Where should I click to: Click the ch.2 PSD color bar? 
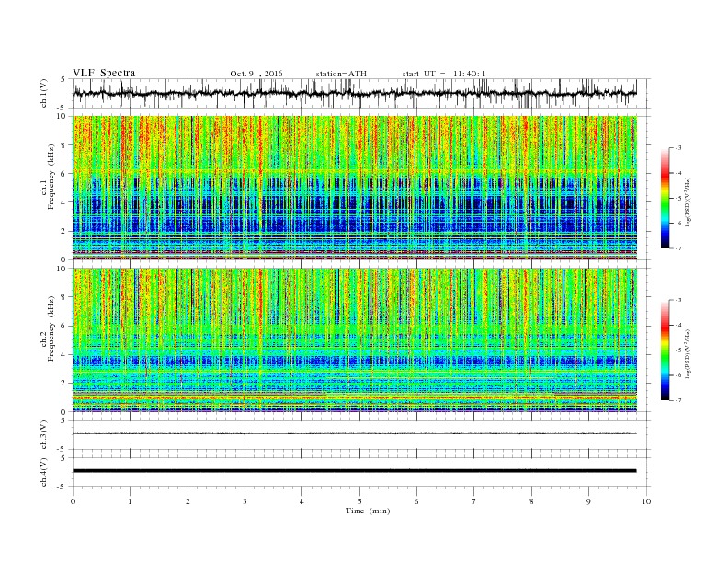coord(665,350)
